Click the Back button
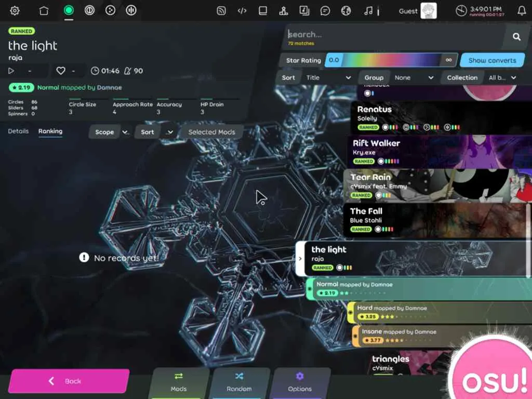The width and height of the screenshot is (532, 399). coord(69,381)
